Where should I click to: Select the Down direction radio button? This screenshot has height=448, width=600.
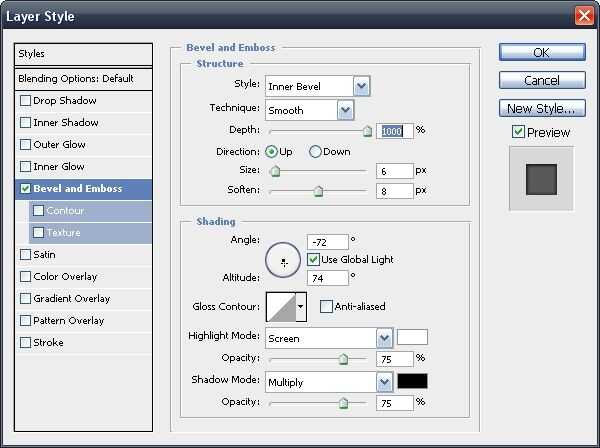click(315, 152)
